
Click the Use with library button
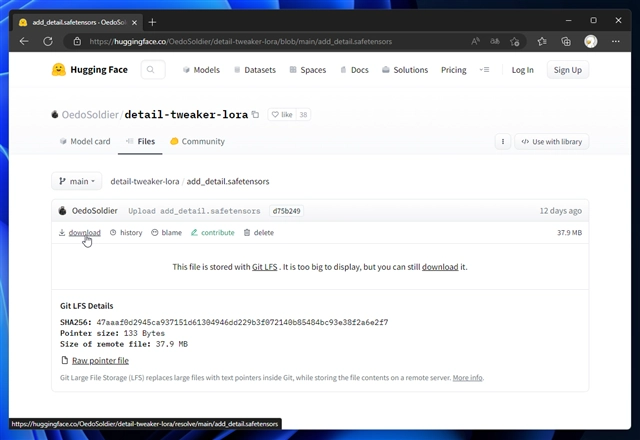click(552, 142)
